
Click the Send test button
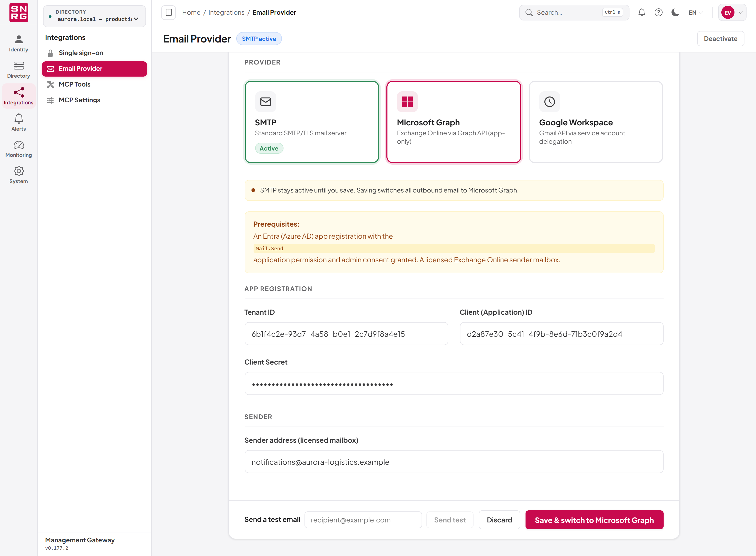tap(450, 520)
